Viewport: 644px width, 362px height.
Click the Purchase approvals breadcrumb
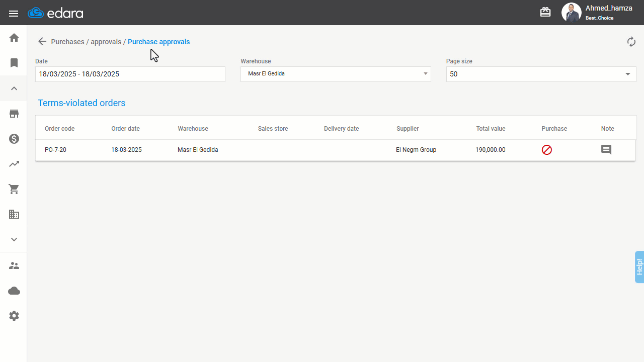pyautogui.click(x=158, y=42)
